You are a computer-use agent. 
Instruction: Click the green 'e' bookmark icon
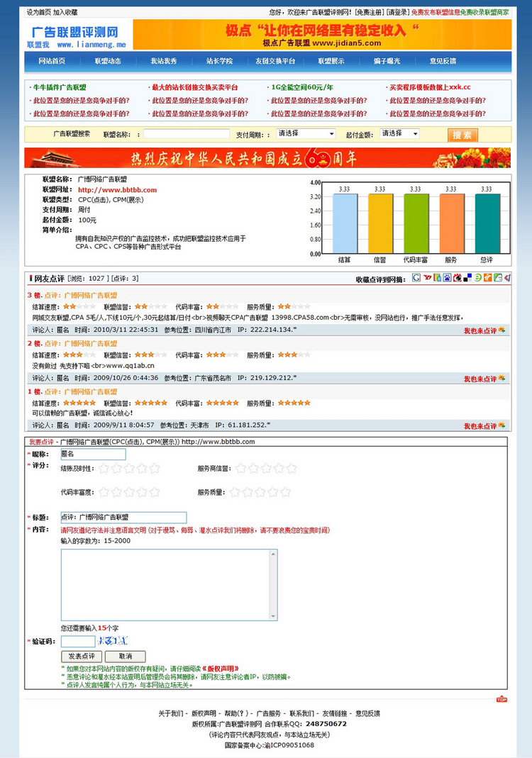point(478,277)
